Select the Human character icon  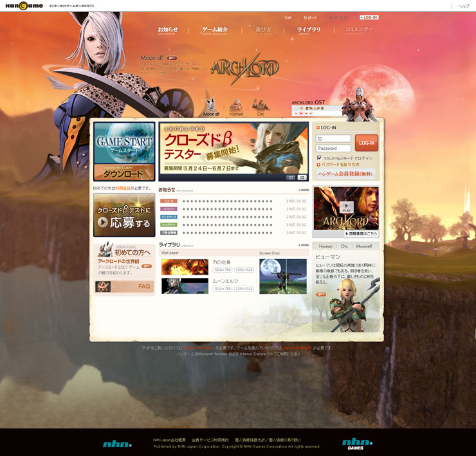[236, 107]
